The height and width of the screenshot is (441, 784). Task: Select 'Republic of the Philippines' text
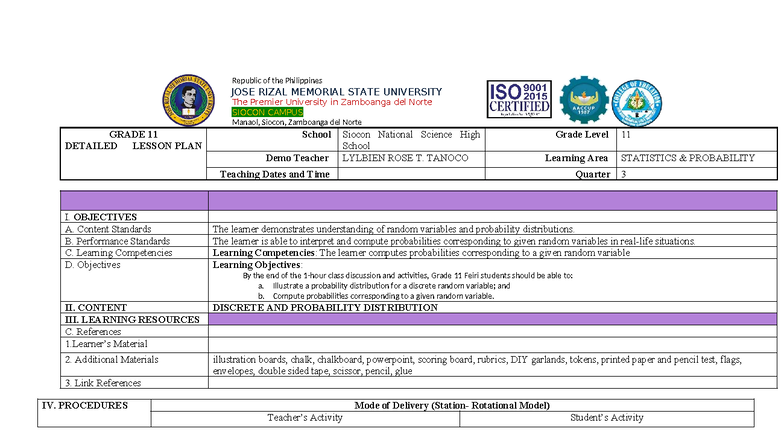(277, 80)
